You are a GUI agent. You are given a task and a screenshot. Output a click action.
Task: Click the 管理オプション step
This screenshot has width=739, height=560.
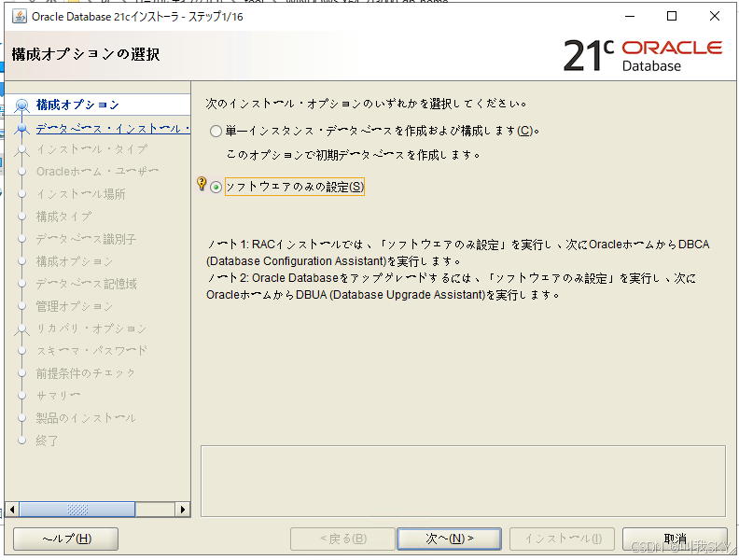coord(75,306)
